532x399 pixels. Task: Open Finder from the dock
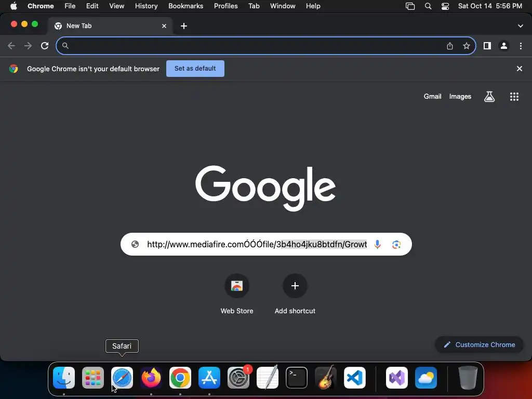[64, 378]
